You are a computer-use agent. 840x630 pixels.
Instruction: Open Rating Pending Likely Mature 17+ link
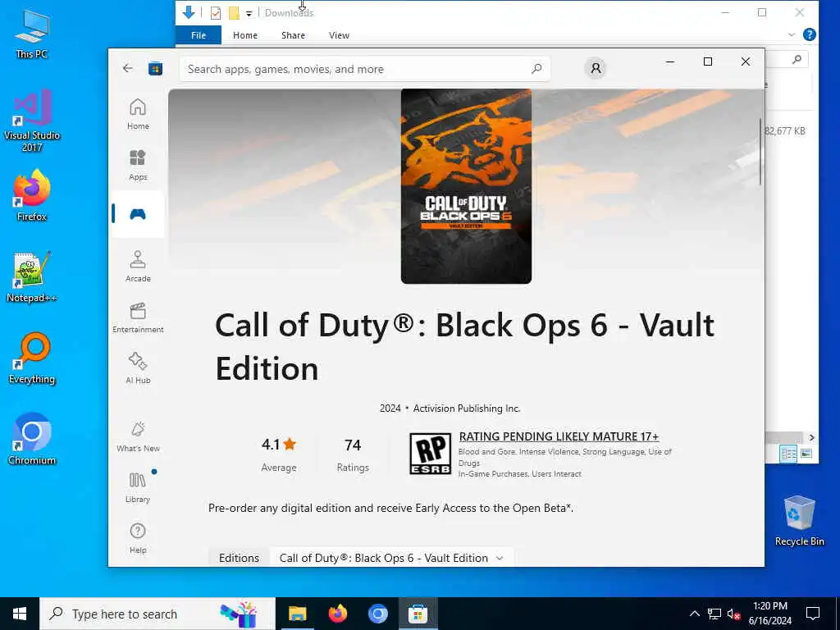click(559, 436)
